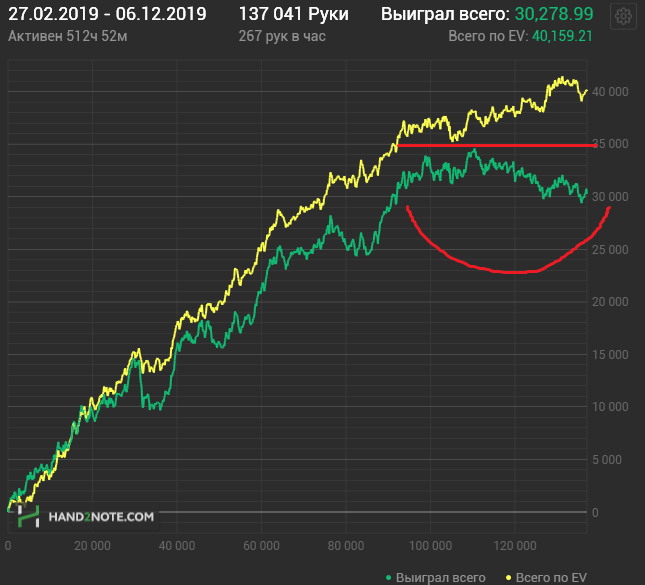Screen dimensions: 645x585
Task: Click the 40 000 y-axis label
Action: [x=610, y=92]
